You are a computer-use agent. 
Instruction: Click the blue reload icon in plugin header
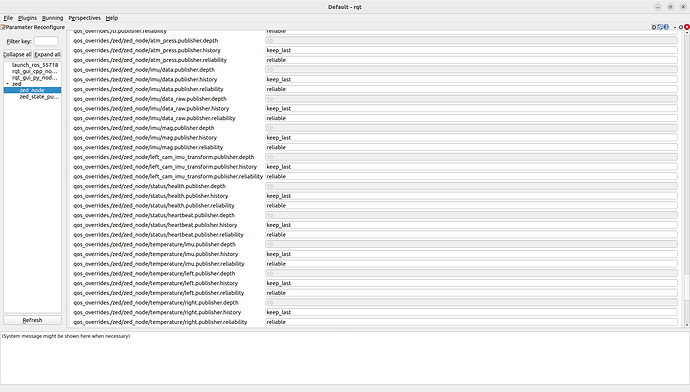[660, 27]
